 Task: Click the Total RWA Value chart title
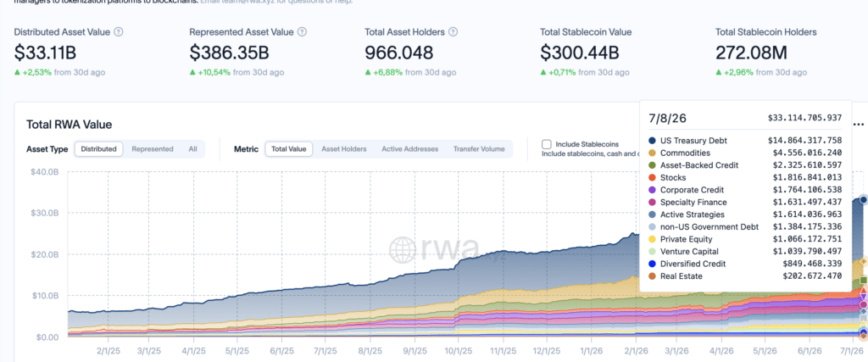tap(70, 125)
